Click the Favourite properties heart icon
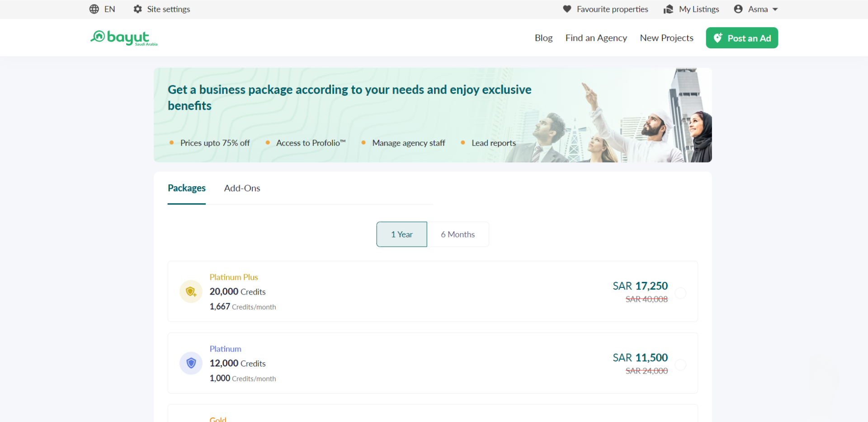Viewport: 868px width, 422px height. pyautogui.click(x=567, y=9)
